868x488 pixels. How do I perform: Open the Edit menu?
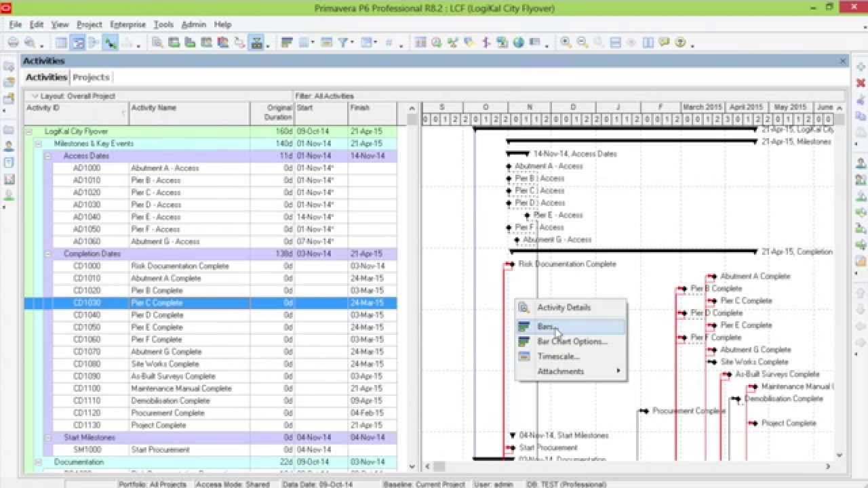pos(37,24)
